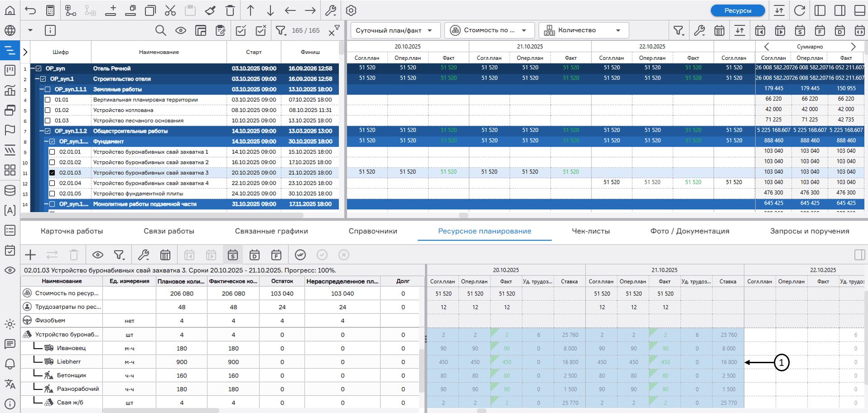The image size is (868, 413).
Task: Check the box for task 01.01
Action: pyautogui.click(x=48, y=100)
